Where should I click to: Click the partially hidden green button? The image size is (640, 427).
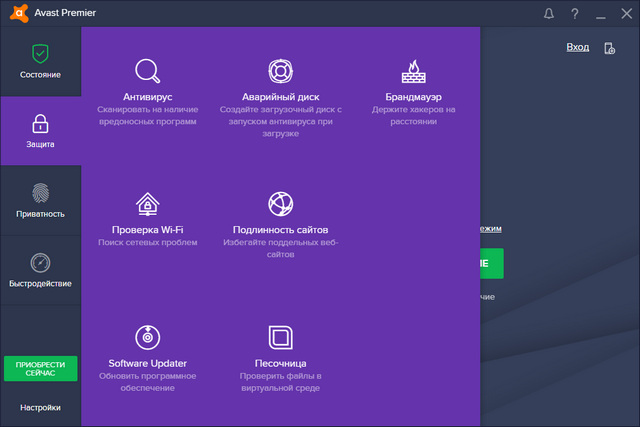click(492, 263)
